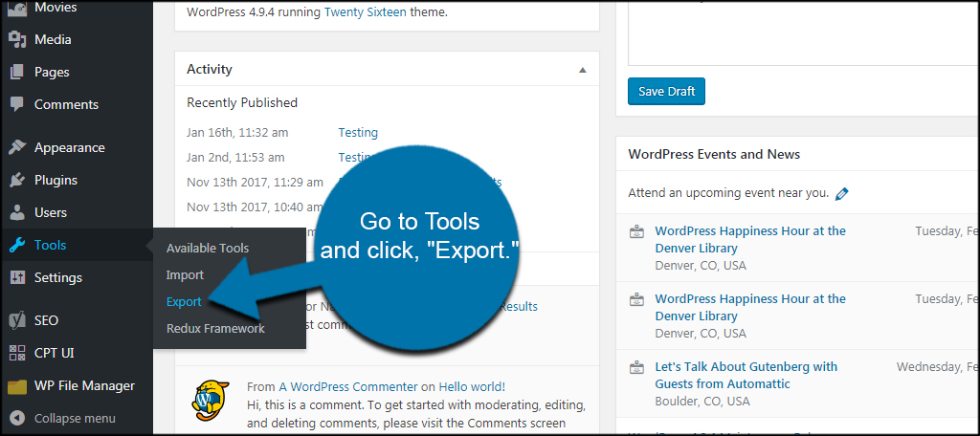Open the SEO menu
This screenshot has height=436, width=980.
point(46,320)
